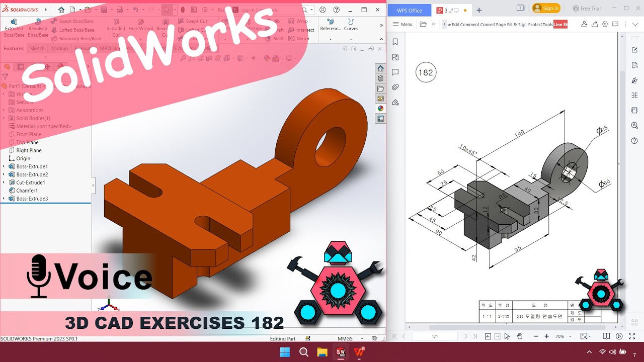Click the Extruded Cut tool

tap(116, 28)
